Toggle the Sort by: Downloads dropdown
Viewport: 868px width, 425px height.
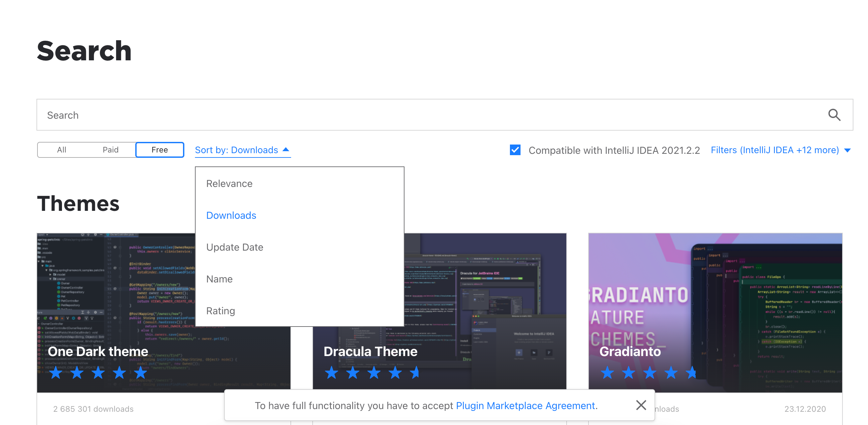[236, 150]
